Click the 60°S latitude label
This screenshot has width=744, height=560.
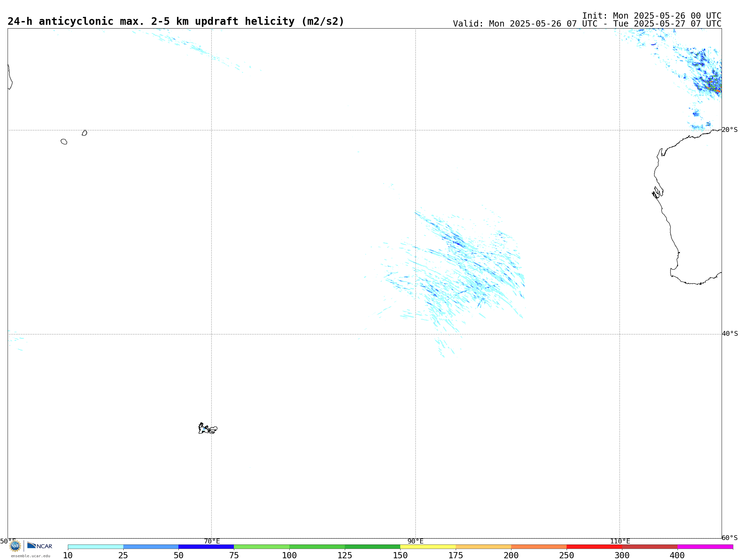(730, 538)
